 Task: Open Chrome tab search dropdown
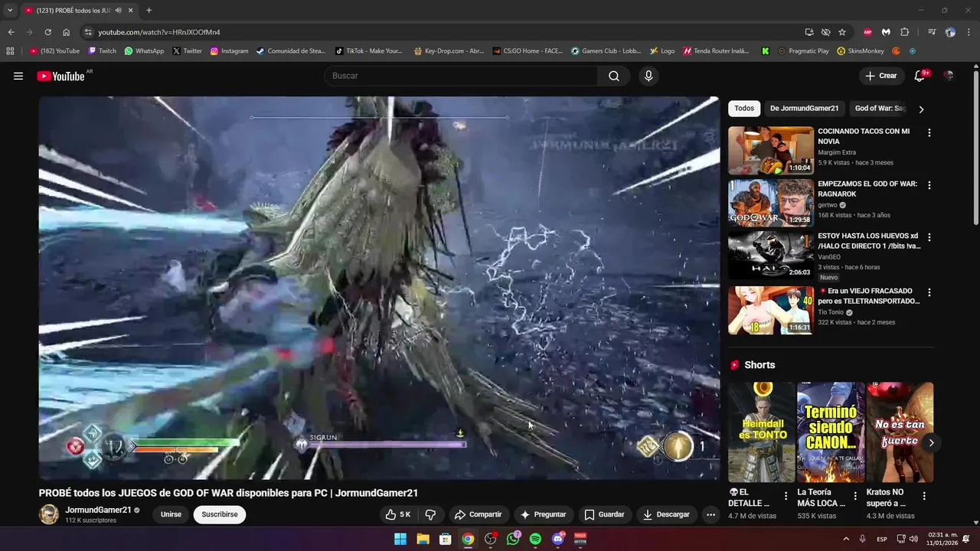10,11
